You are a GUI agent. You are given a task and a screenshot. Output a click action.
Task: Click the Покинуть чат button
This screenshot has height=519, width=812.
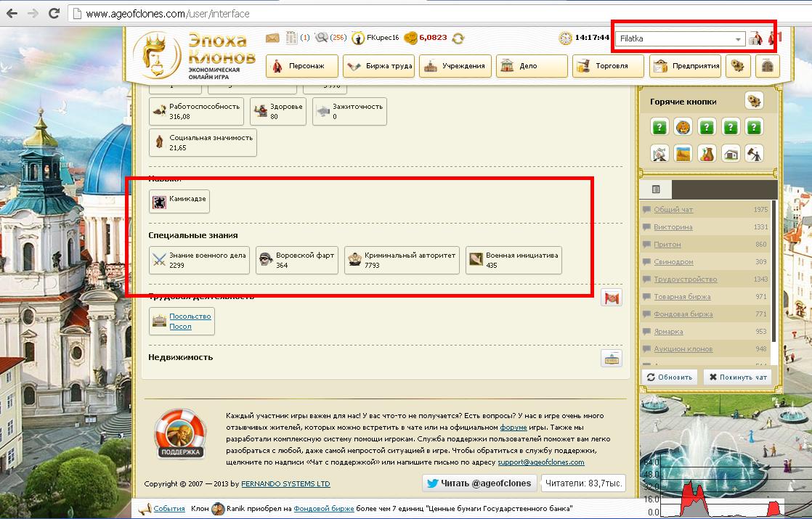click(738, 377)
